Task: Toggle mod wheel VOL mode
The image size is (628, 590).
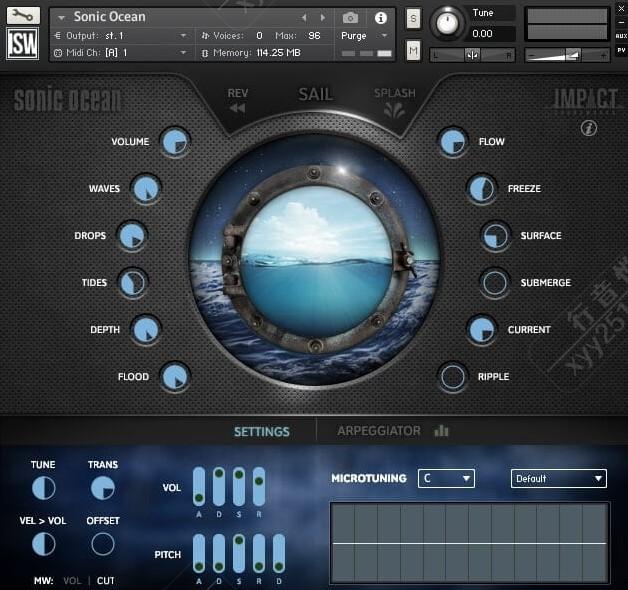Action: [72, 580]
